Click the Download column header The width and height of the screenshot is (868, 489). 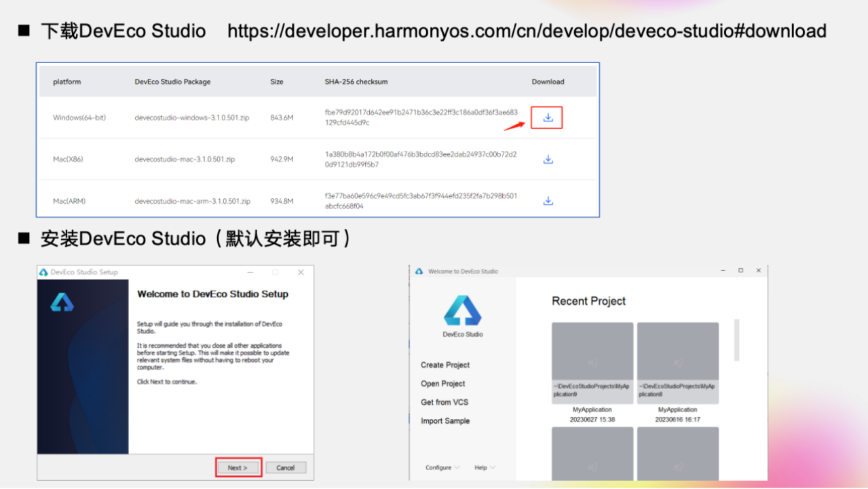[548, 81]
